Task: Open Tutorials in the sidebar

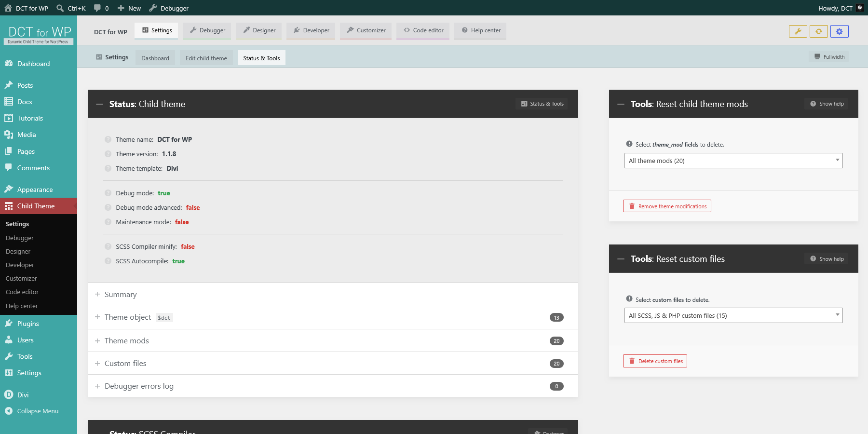Action: (39, 118)
